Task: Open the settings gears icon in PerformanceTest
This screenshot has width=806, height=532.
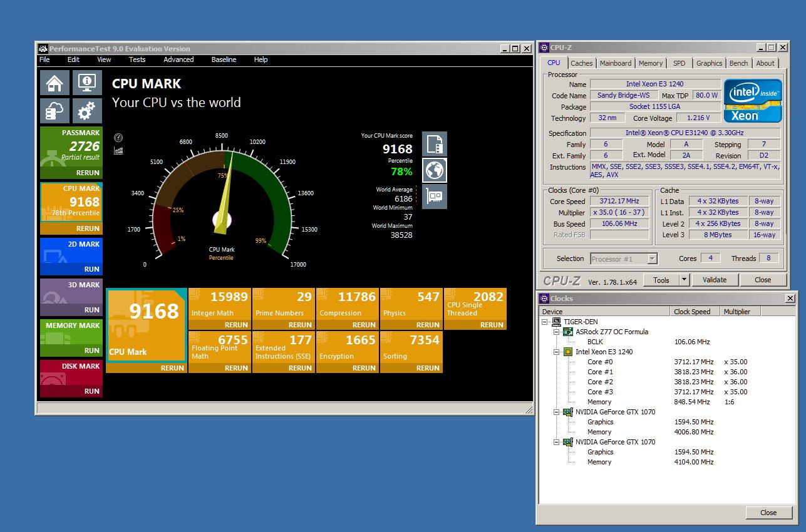Action: click(x=87, y=111)
